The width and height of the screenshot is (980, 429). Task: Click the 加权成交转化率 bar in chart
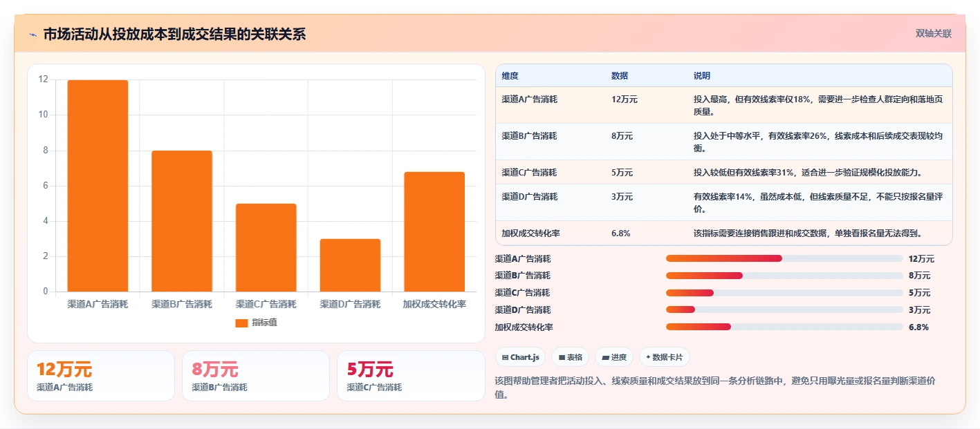coord(434,231)
